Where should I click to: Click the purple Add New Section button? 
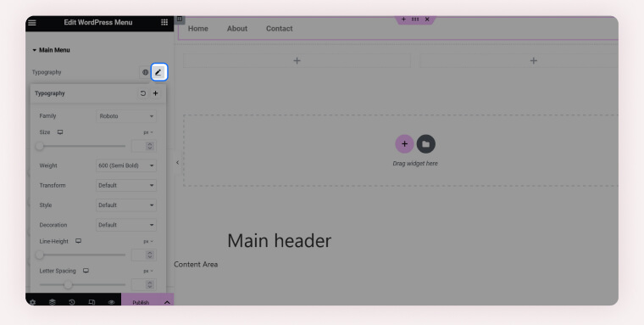click(404, 144)
